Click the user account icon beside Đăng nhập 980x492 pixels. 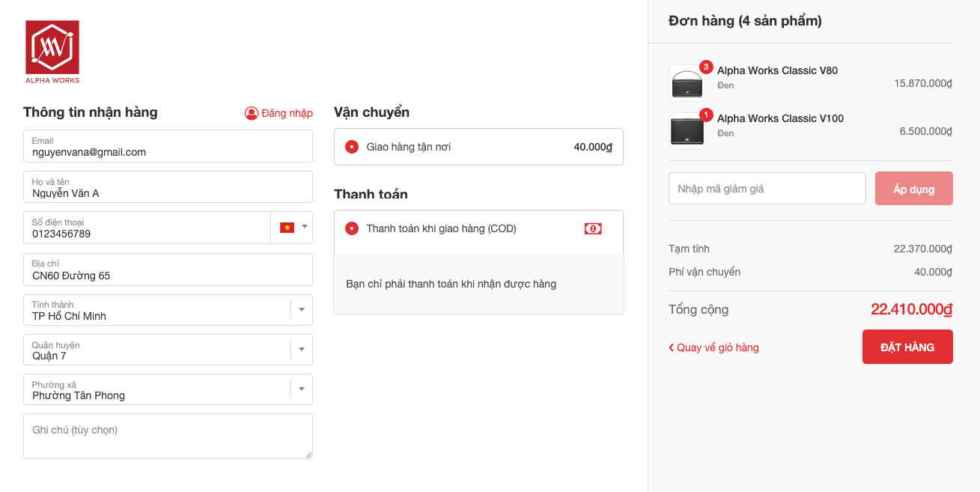(252, 113)
